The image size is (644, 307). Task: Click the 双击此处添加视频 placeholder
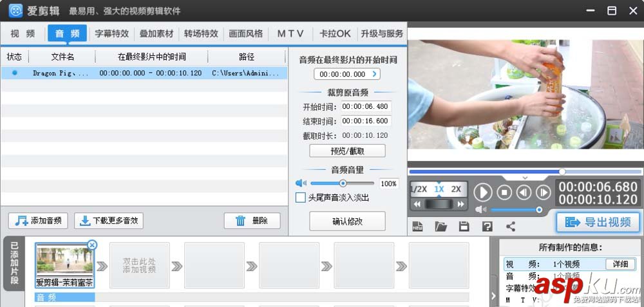coord(139,266)
